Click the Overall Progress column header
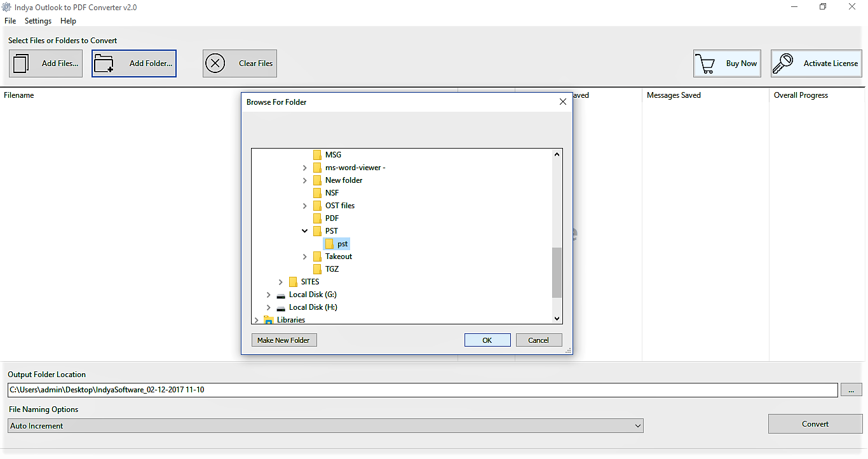Viewport: 868px width, 459px height. 801,95
